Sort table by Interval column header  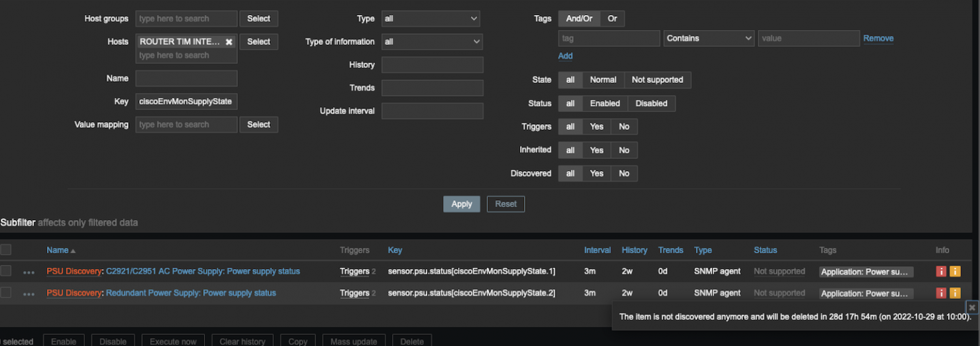point(597,250)
